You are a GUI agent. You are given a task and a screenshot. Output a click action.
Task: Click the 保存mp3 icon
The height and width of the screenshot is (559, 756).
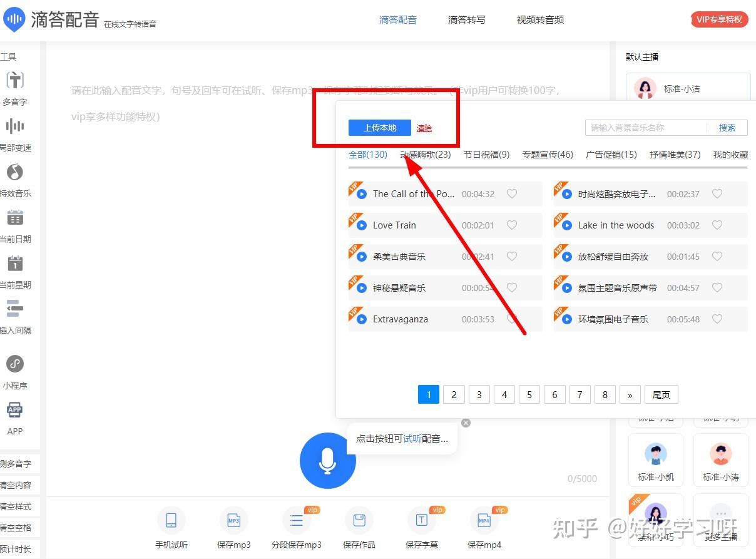coord(233,521)
